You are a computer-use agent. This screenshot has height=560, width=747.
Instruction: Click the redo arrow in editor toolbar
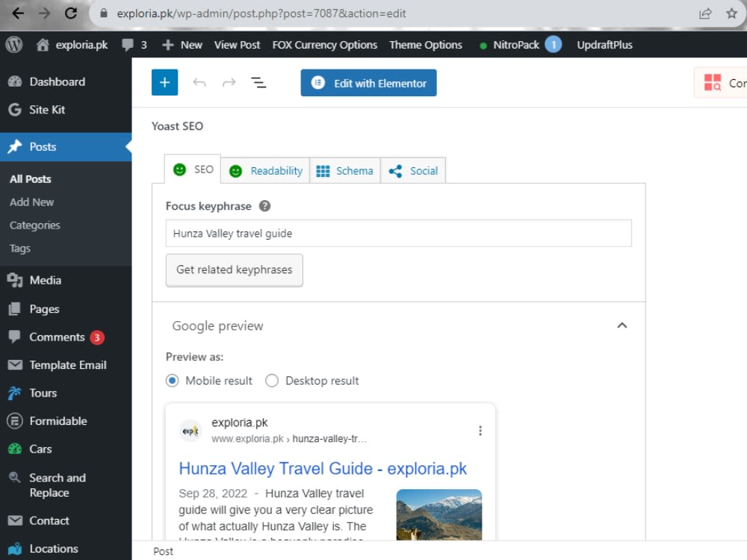pyautogui.click(x=229, y=83)
